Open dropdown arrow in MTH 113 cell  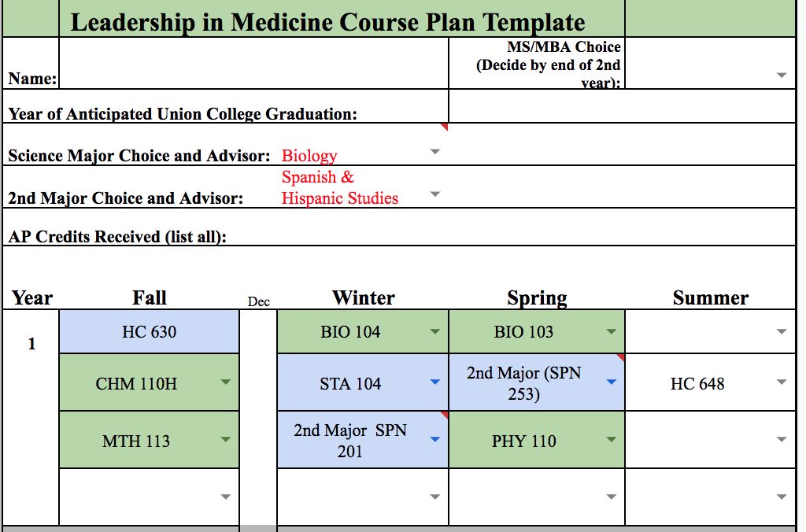coord(226,440)
